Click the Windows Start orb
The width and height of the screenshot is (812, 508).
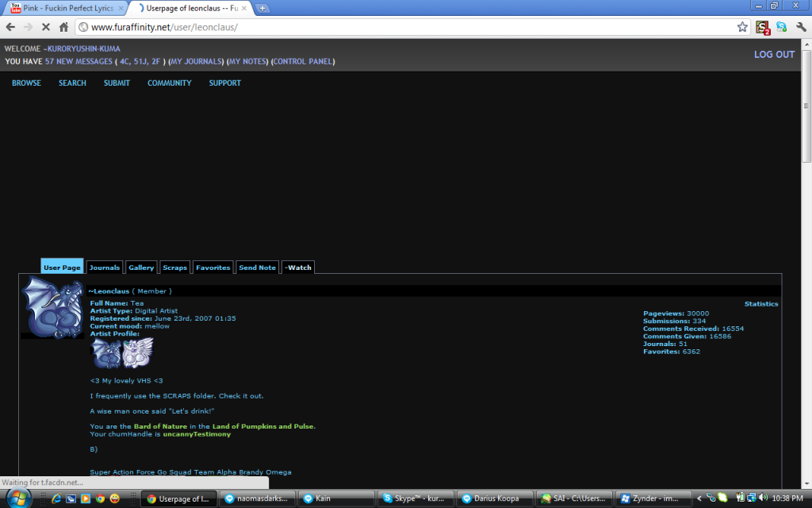click(17, 498)
